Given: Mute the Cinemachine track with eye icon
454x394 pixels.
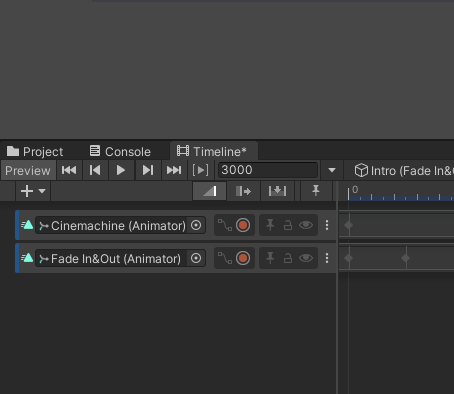Looking at the screenshot, I should click(306, 225).
